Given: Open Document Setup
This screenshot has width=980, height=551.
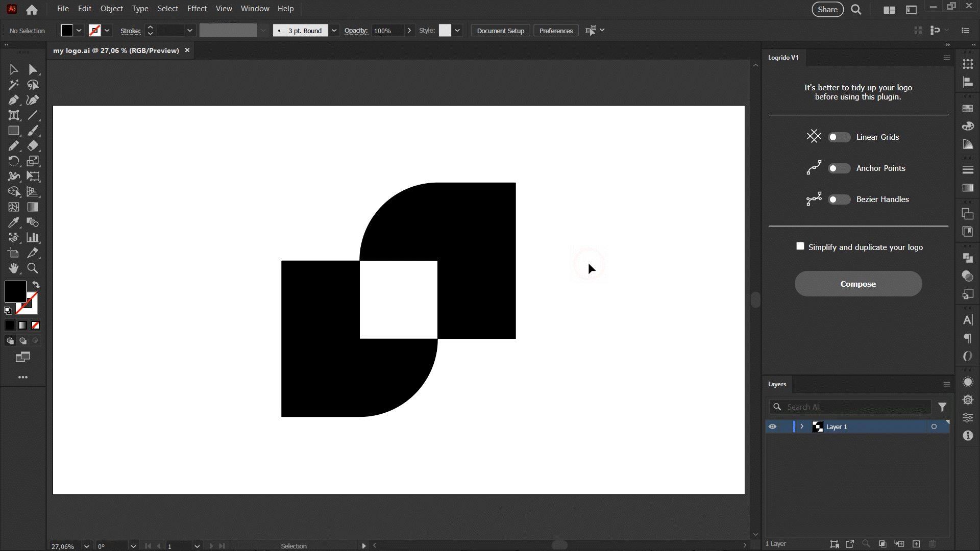Looking at the screenshot, I should (500, 31).
